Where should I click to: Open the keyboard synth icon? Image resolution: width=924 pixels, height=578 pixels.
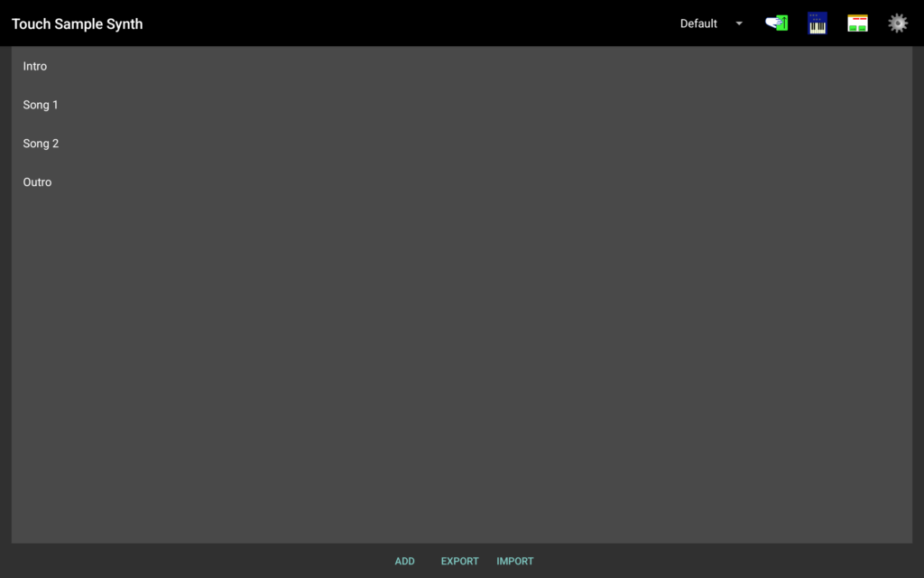[818, 23]
